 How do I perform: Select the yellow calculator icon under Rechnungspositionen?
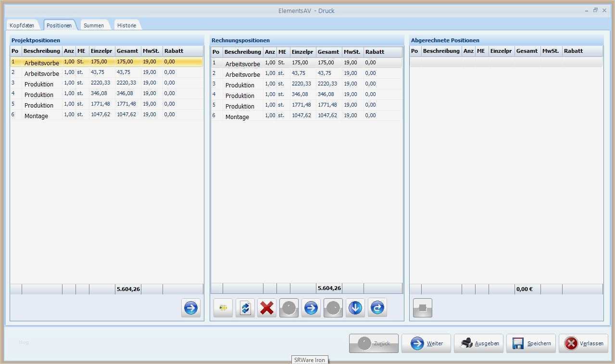pyautogui.click(x=223, y=308)
